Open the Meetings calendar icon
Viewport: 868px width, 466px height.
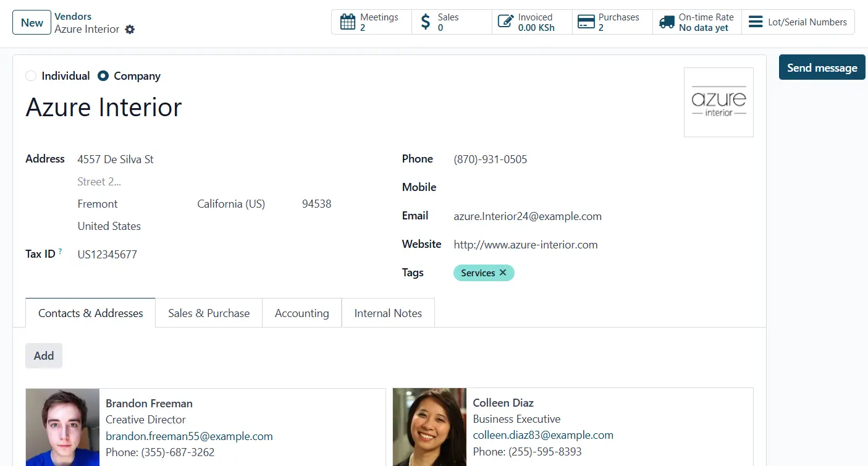click(348, 22)
